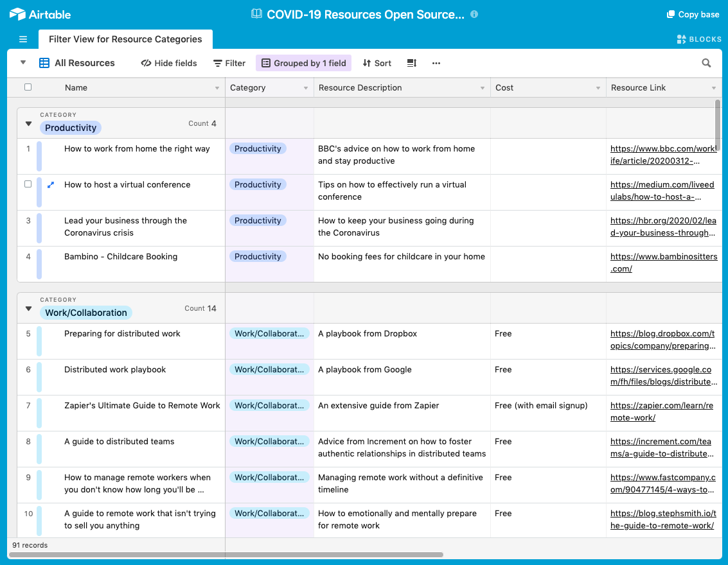The width and height of the screenshot is (728, 565).
Task: Click the vertical scrollbar thumb
Action: (x=717, y=125)
